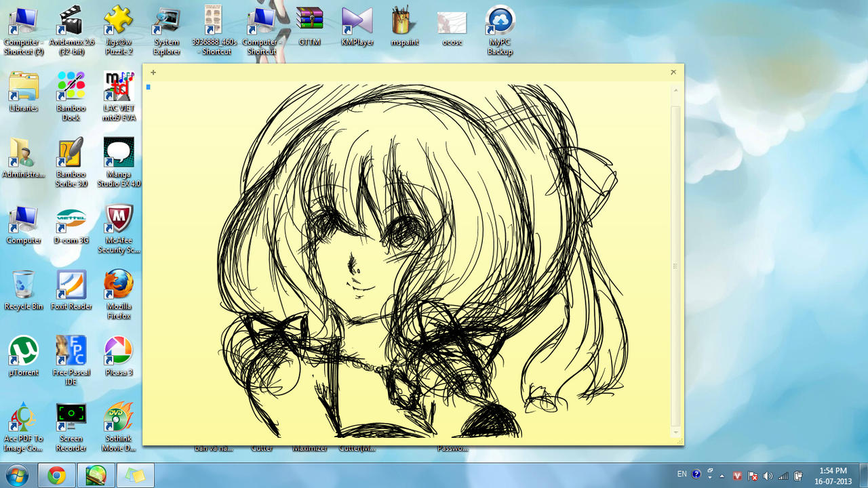Select the GTTM archive icon
This screenshot has width=868, height=488.
pos(309,27)
